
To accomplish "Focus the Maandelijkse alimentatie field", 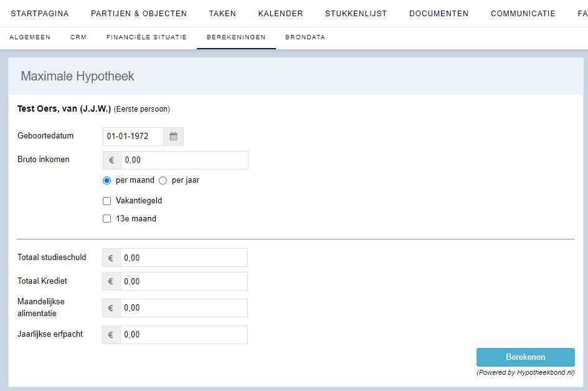I will (x=183, y=308).
